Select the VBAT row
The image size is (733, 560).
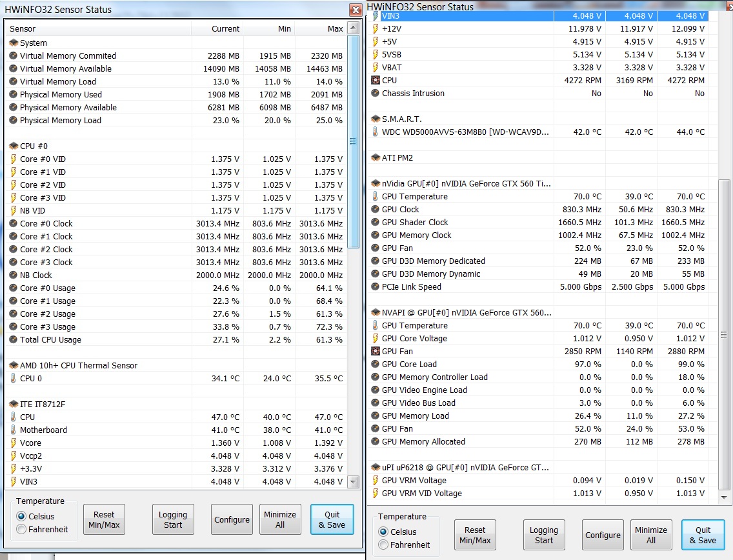(x=539, y=67)
